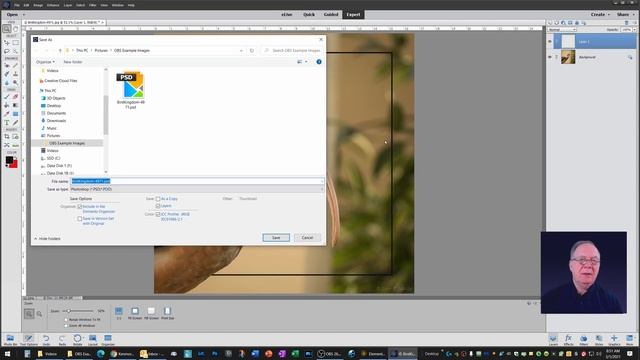Image resolution: width=640 pixels, height=360 pixels.
Task: Open the Organizer from the bottom bar
Action: (108, 340)
